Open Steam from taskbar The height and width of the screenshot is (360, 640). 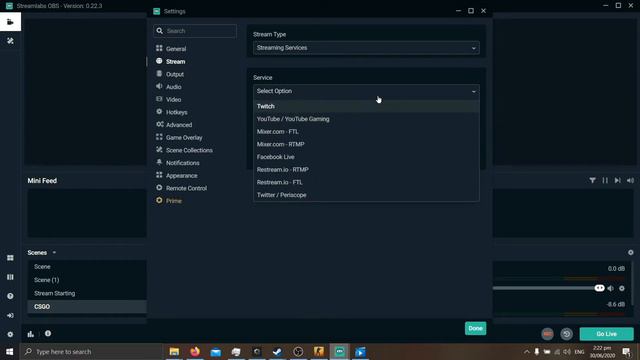(278, 351)
